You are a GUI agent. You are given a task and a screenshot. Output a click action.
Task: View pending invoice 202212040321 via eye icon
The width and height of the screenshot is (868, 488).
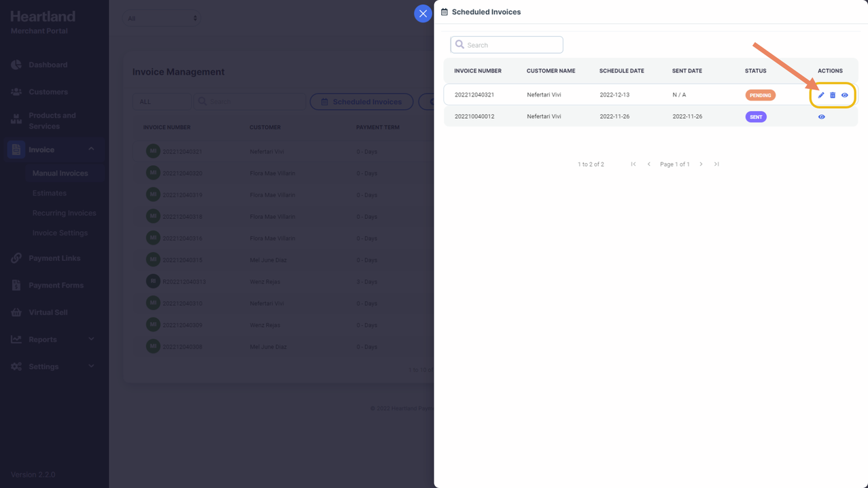click(845, 95)
